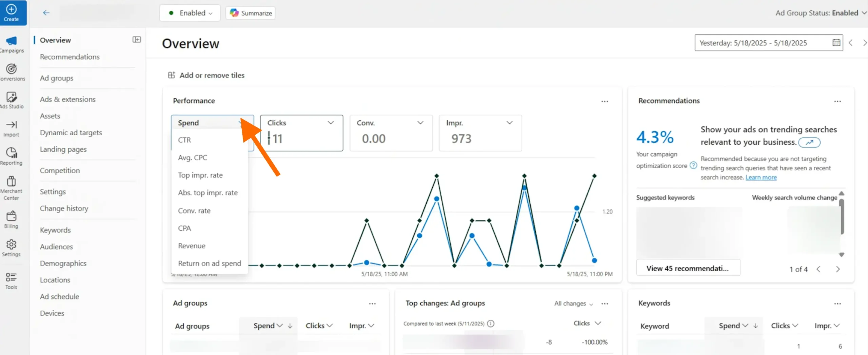Open the Clicks metric dropdown
Viewport: 868px width, 355px height.
(x=331, y=123)
